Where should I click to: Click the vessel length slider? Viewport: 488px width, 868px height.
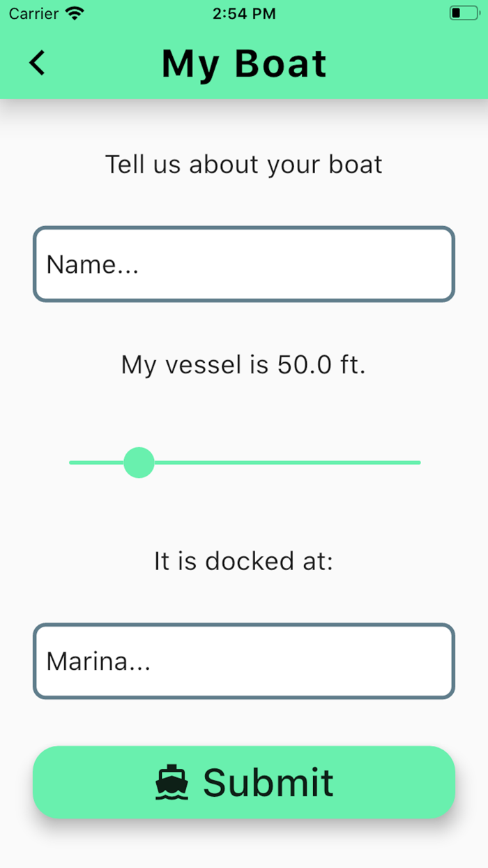(x=139, y=462)
